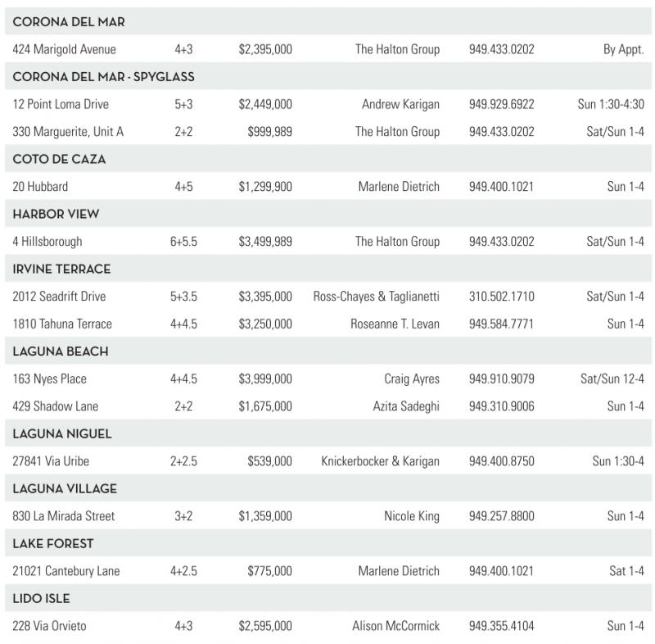The image size is (655, 644).
Task: Open the 330 Marguerite, Unit A listing
Action: (68, 132)
